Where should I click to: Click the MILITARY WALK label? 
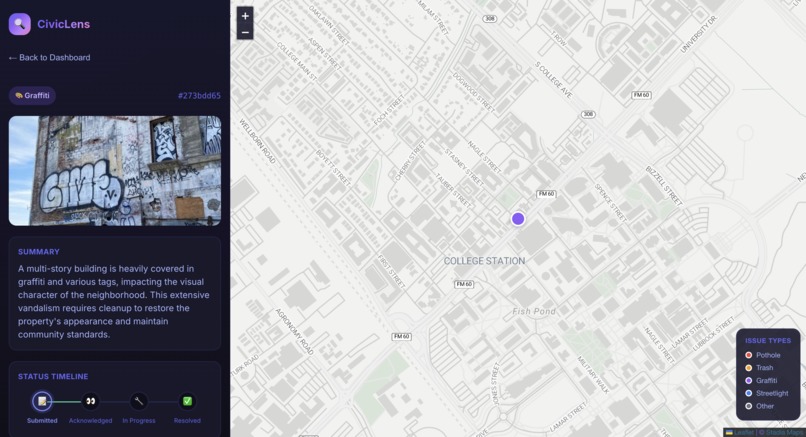pos(592,375)
